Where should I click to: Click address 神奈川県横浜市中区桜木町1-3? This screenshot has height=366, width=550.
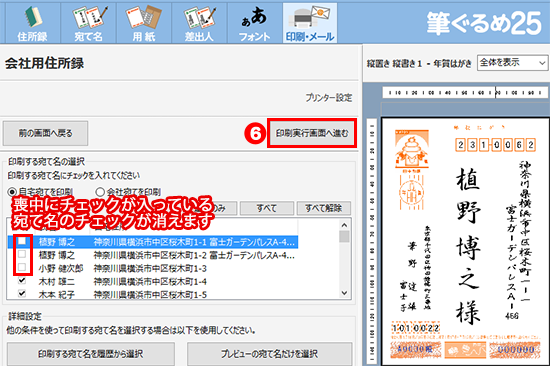tap(150, 268)
